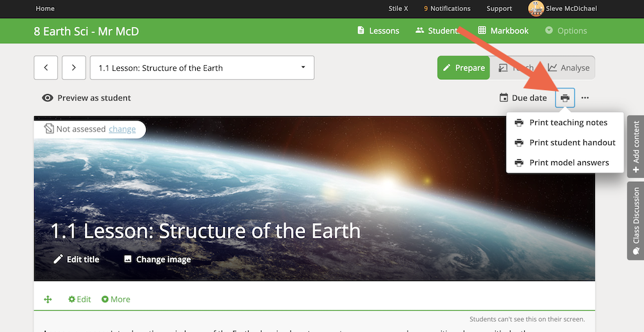Go to next lesson with right chevron
Viewport: 644px width, 332px height.
point(74,68)
